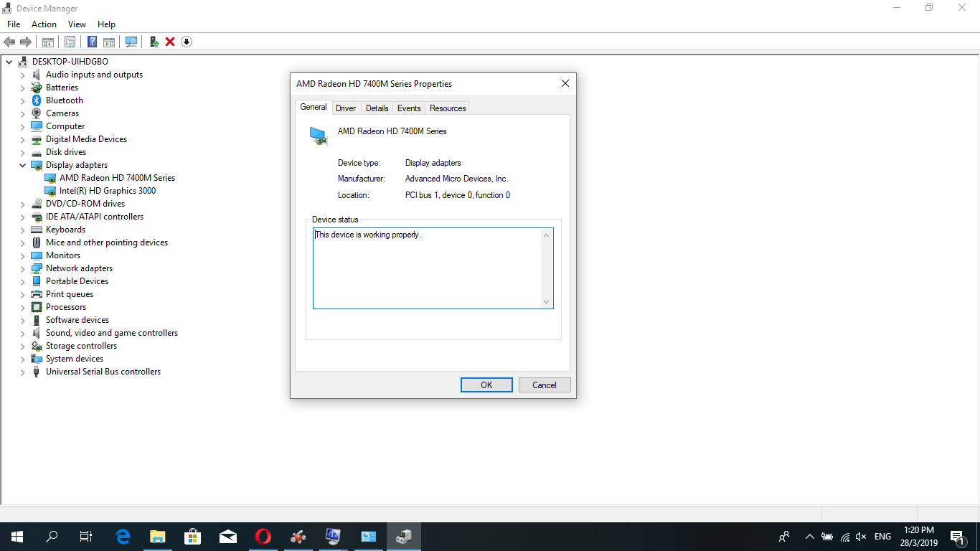Expand Audio inputs and outputs

point(22,75)
